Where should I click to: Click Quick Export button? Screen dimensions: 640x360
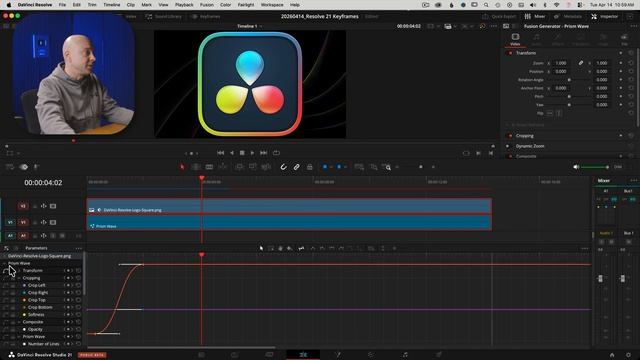[499, 16]
